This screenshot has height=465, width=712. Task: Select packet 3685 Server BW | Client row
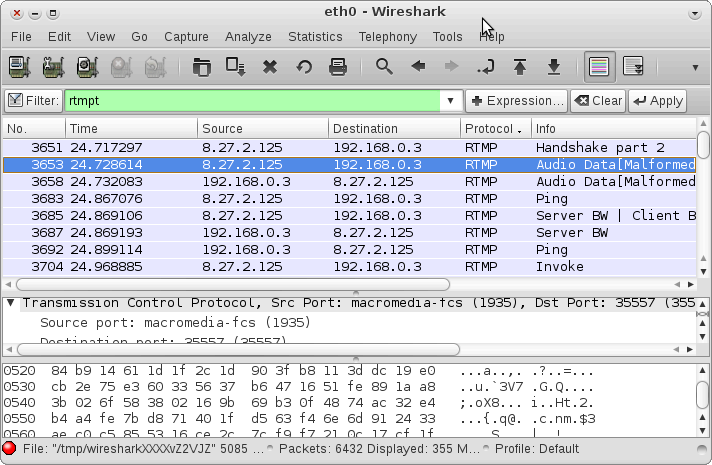[x=349, y=216]
